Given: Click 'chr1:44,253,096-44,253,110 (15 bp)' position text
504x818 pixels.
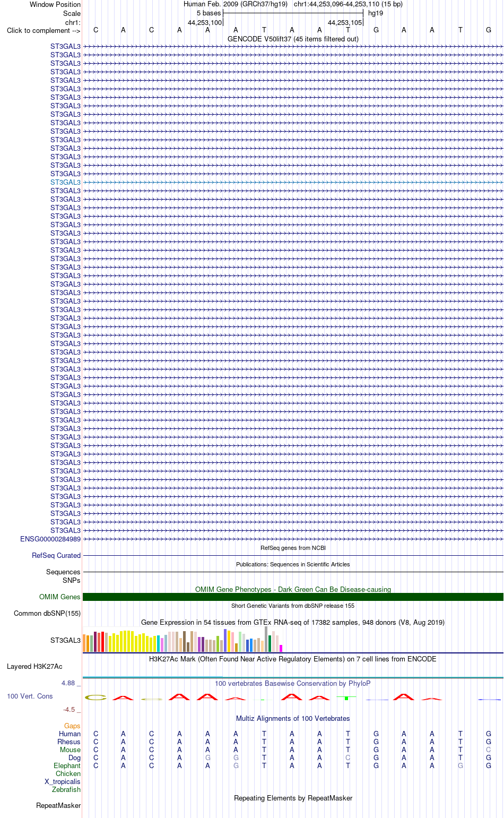Looking at the screenshot, I should (x=348, y=4).
